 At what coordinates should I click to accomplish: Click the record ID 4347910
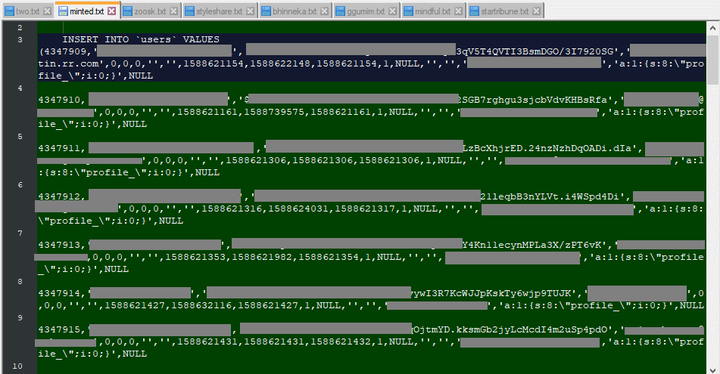coord(59,100)
